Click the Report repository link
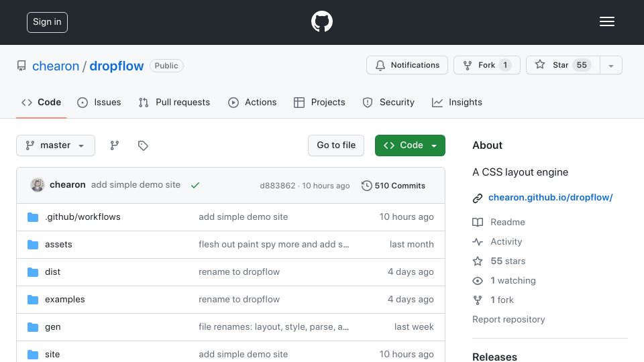Screen dimensions: 644x362 [x=508, y=319]
